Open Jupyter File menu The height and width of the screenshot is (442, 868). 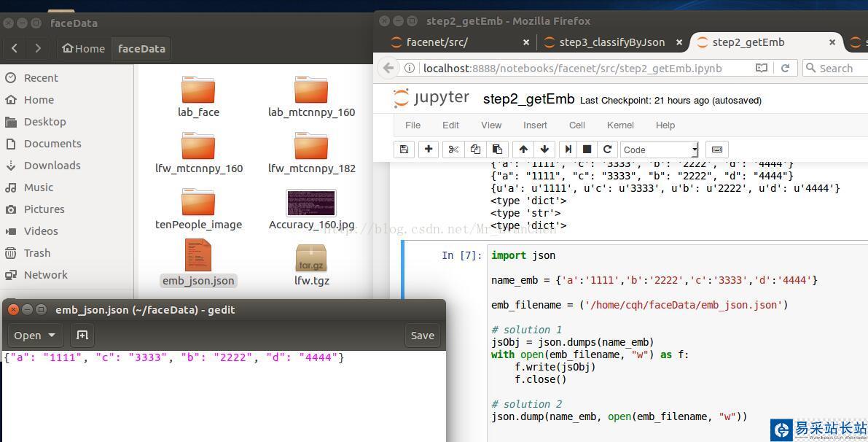(413, 125)
